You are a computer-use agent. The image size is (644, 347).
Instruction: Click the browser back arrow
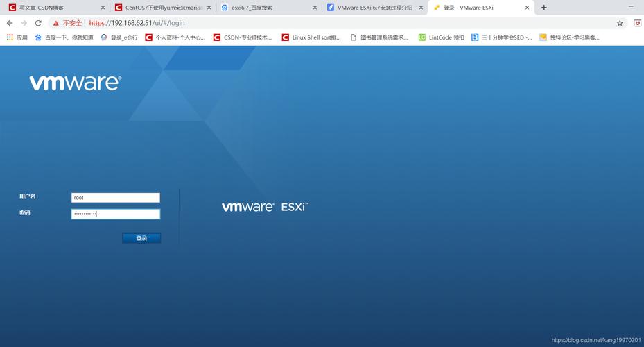point(10,23)
